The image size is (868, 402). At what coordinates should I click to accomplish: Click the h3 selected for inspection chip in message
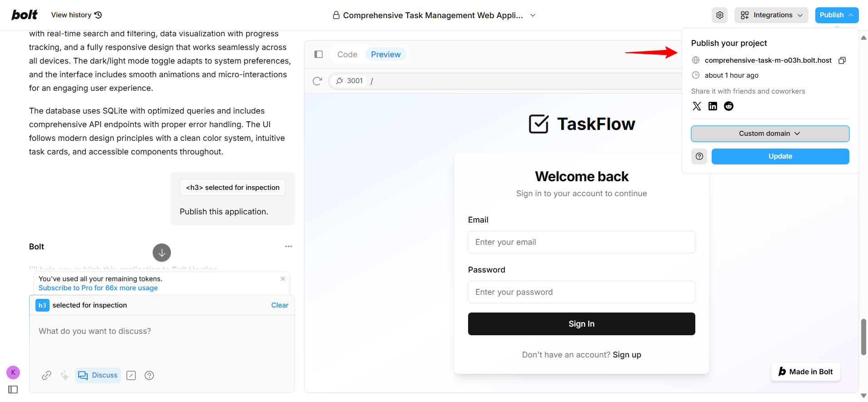point(233,188)
